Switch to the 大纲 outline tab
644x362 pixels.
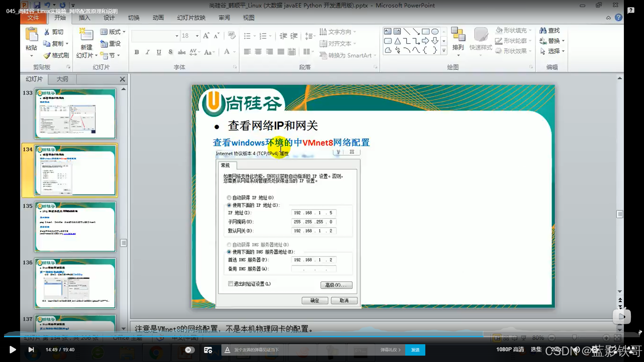click(x=62, y=79)
